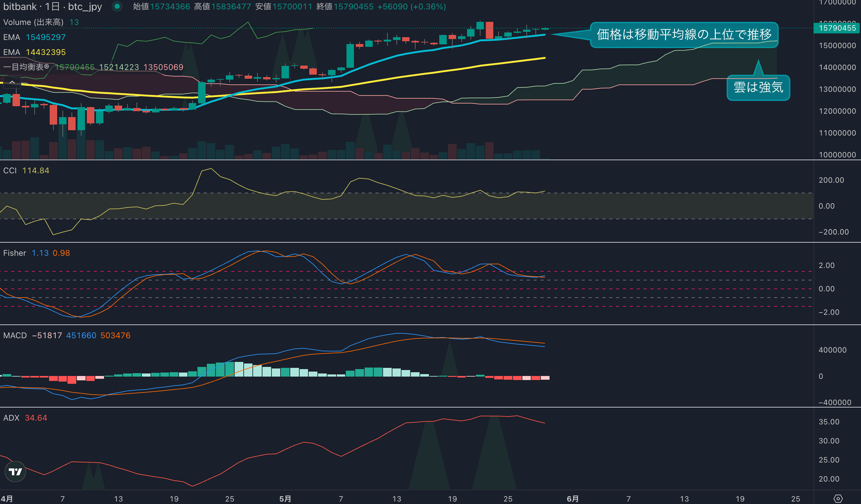The image size is (861, 504).
Task: Click the TradingView logo badge
Action: pos(15,472)
